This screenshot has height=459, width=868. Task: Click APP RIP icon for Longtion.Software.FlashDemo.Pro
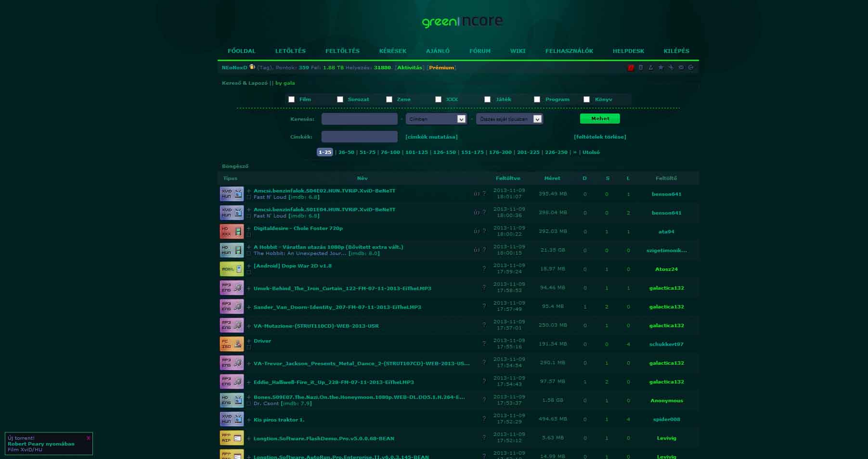pyautogui.click(x=232, y=438)
